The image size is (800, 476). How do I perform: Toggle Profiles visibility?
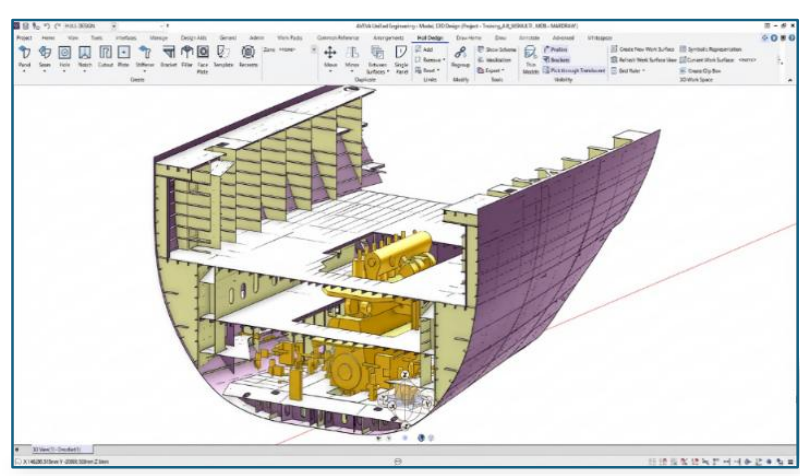(x=556, y=49)
